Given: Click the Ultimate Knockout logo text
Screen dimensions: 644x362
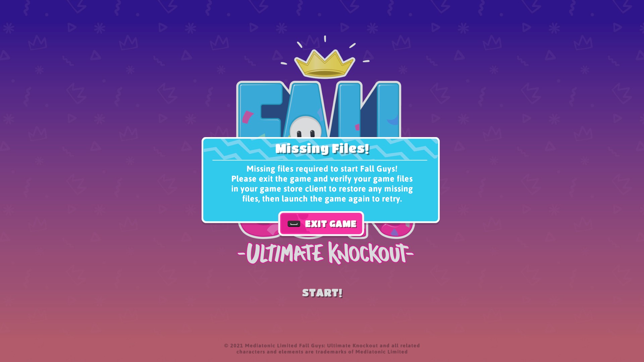Looking at the screenshot, I should click(x=325, y=253).
